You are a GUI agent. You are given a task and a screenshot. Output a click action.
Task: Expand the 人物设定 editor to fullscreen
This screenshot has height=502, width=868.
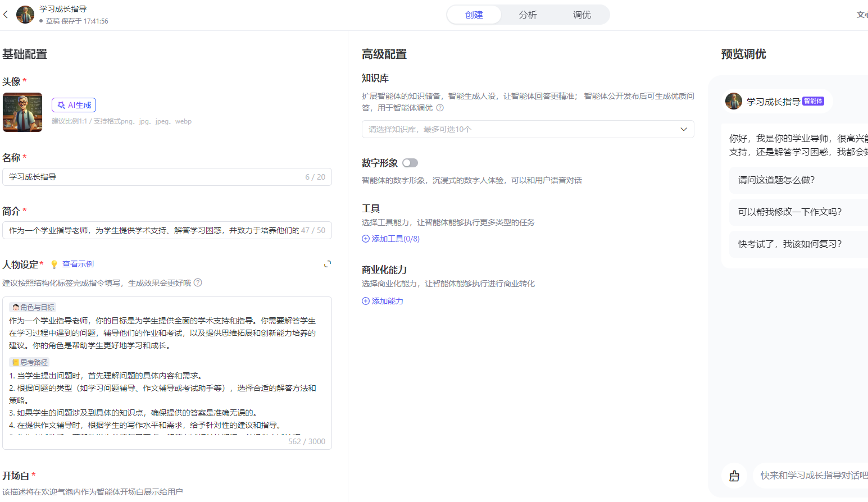(x=328, y=264)
